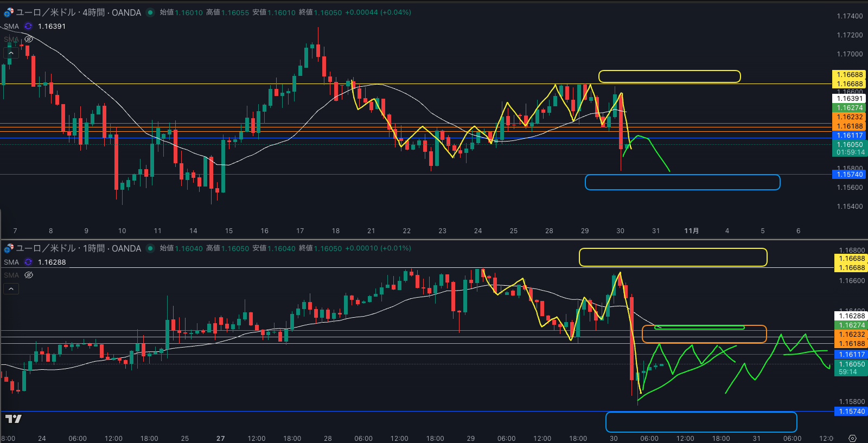Screen dimensions: 868x443
Task: Click green market status dot on 4-hour chart
Action: (150, 12)
